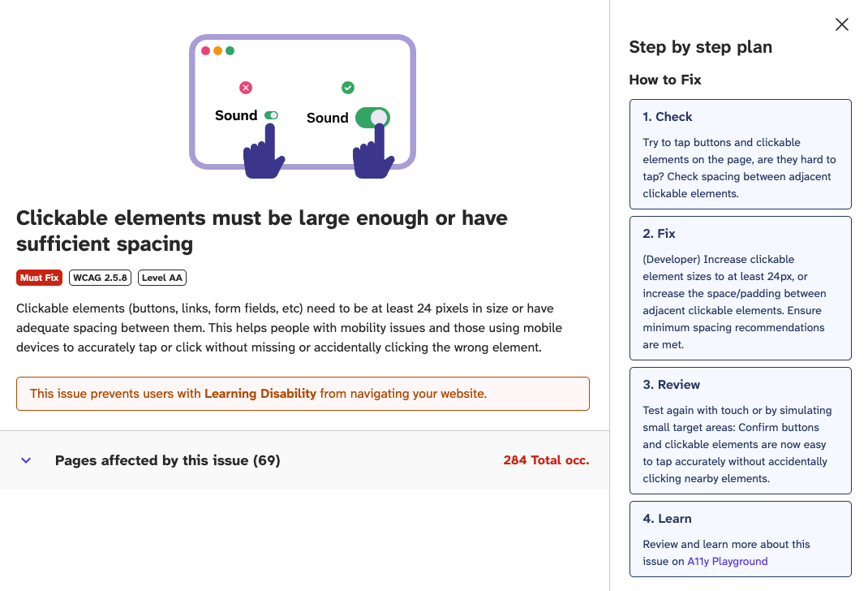The image size is (868, 591).
Task: Select the '3. Review' step card
Action: click(740, 430)
